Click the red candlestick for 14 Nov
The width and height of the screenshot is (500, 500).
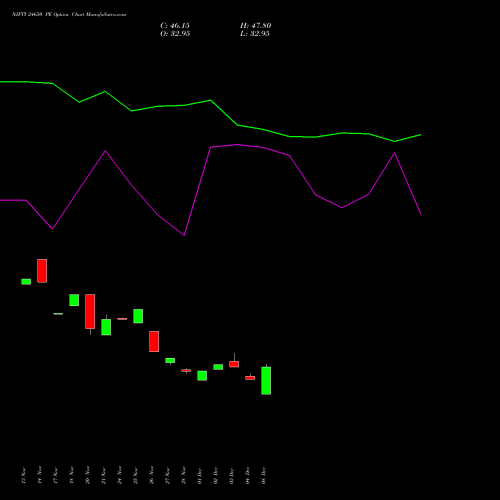pos(42,271)
